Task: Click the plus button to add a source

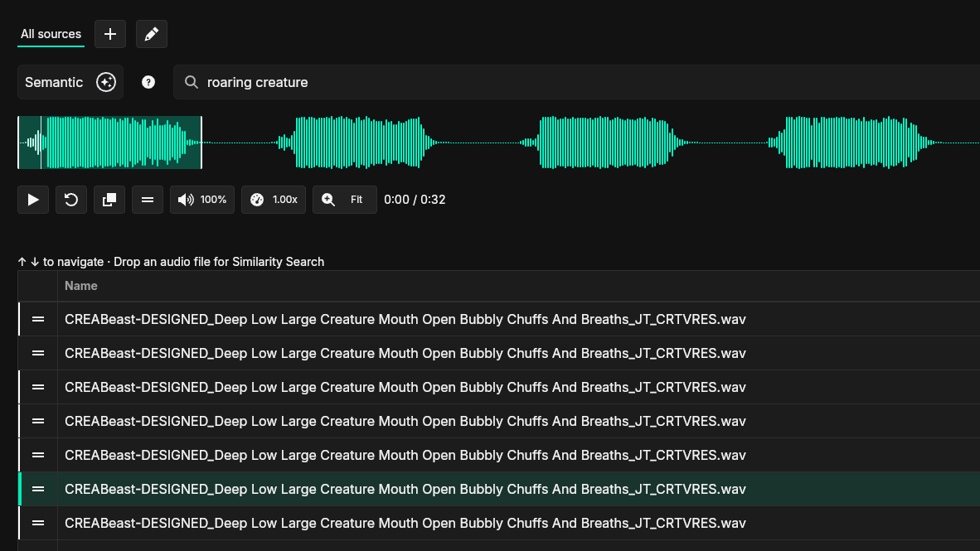Action: click(x=110, y=34)
